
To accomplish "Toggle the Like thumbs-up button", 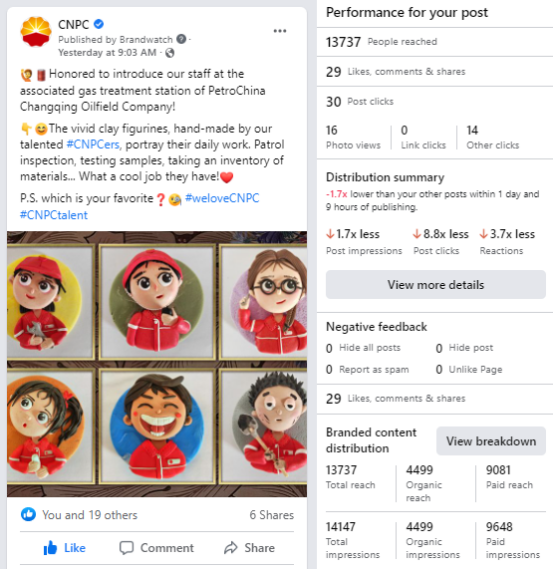I will [64, 547].
